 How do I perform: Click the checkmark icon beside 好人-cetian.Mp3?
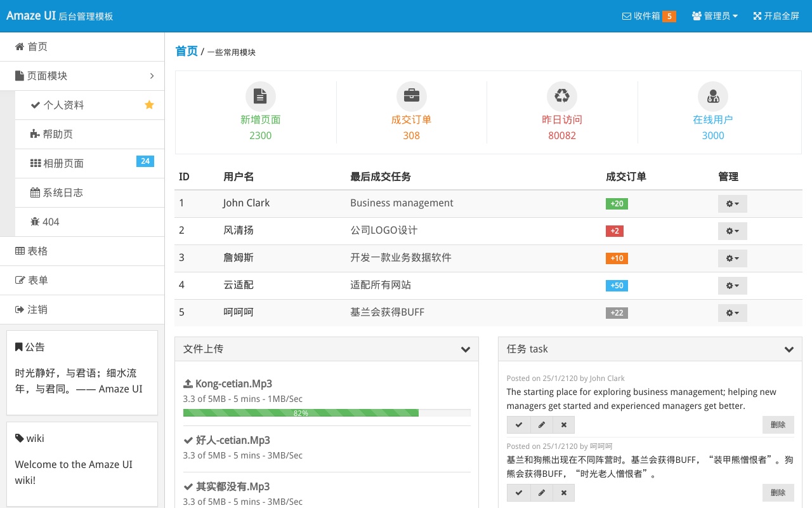pyautogui.click(x=188, y=440)
